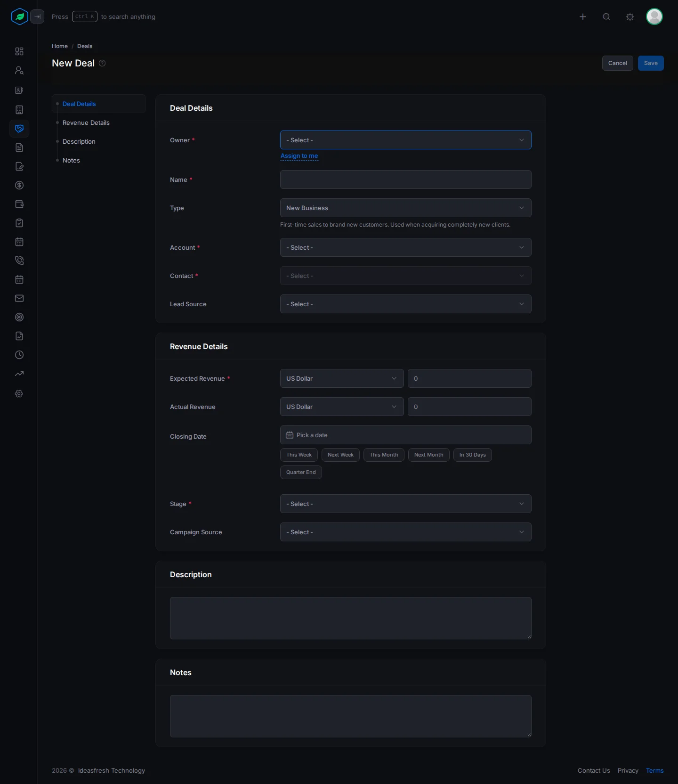Click the plus icon in top bar
The height and width of the screenshot is (784, 678).
[x=583, y=16]
